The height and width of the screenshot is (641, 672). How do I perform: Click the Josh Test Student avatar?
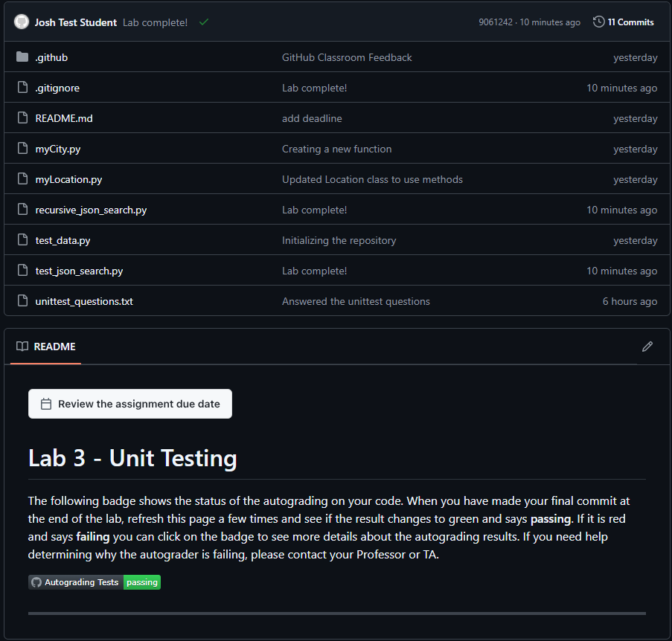tap(21, 22)
